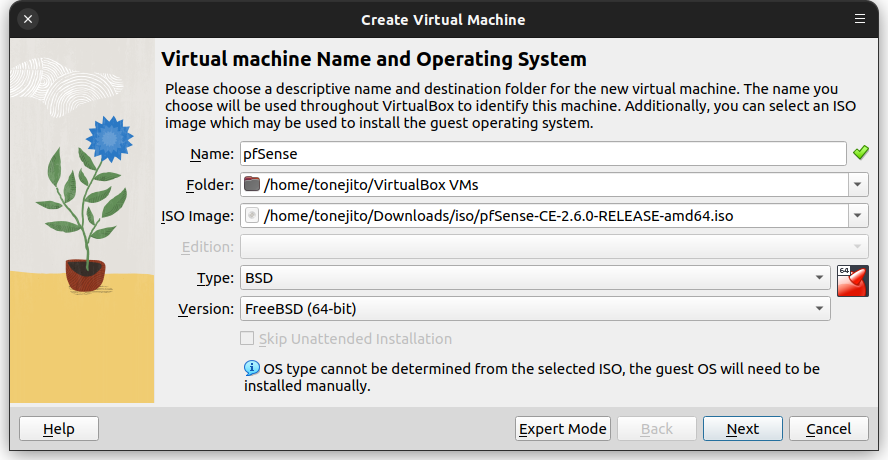Click the Cancel button
The width and height of the screenshot is (888, 460).
(x=829, y=429)
